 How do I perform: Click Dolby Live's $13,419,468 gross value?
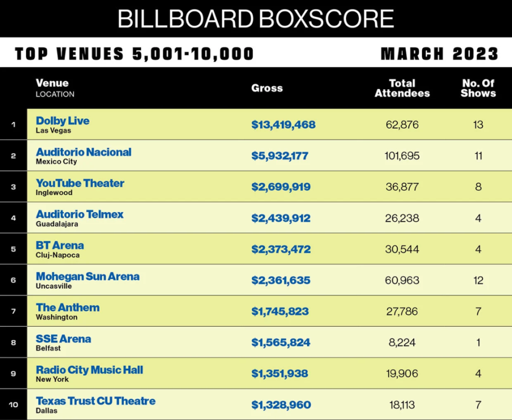(x=283, y=125)
